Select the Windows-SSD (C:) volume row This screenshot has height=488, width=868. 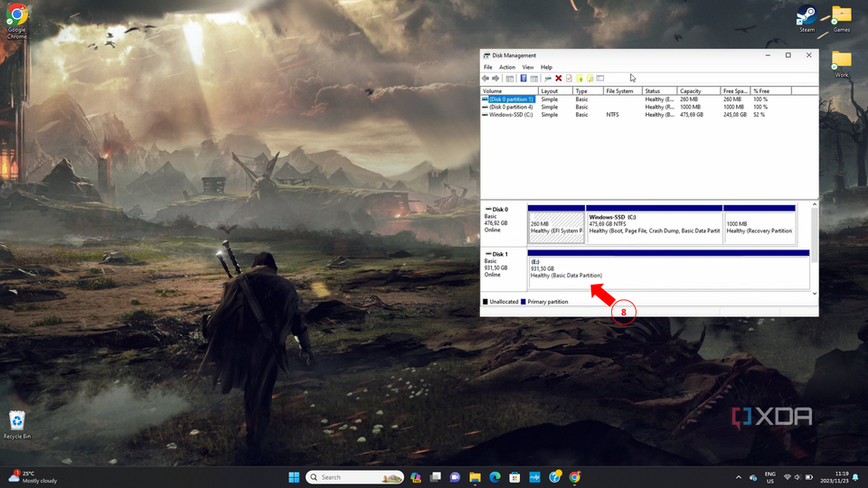[x=649, y=115]
